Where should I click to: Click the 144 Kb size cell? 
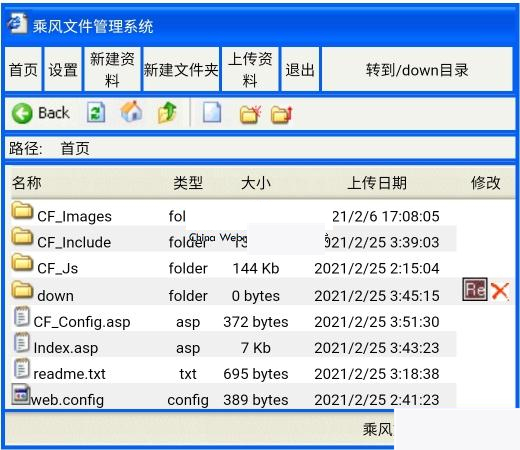pyautogui.click(x=256, y=268)
